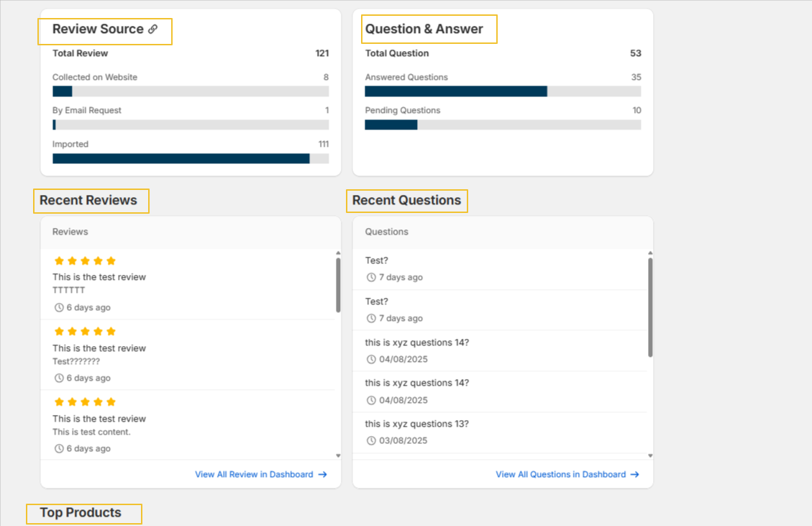Click the Answered Questions progress bar
The height and width of the screenshot is (526, 812).
(503, 91)
